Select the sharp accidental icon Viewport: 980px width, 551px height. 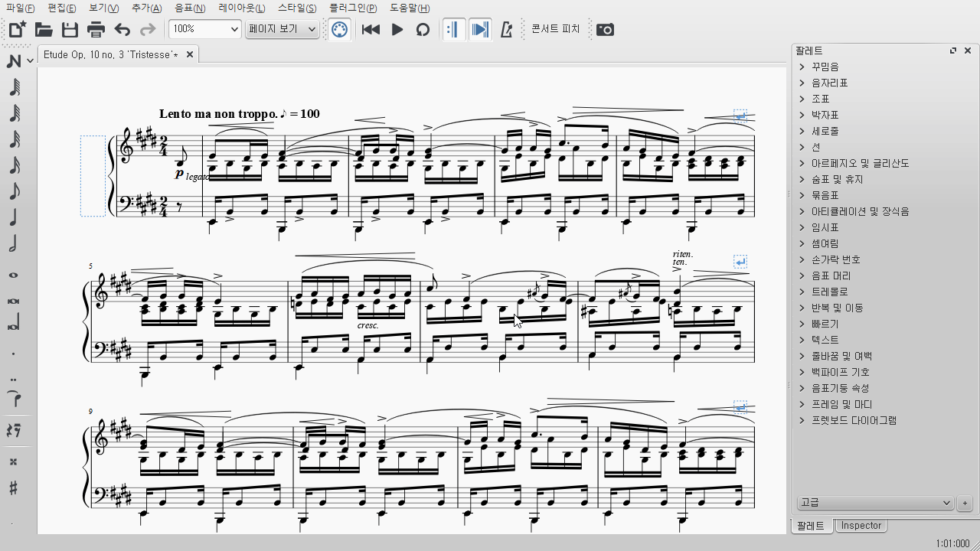[x=13, y=488]
